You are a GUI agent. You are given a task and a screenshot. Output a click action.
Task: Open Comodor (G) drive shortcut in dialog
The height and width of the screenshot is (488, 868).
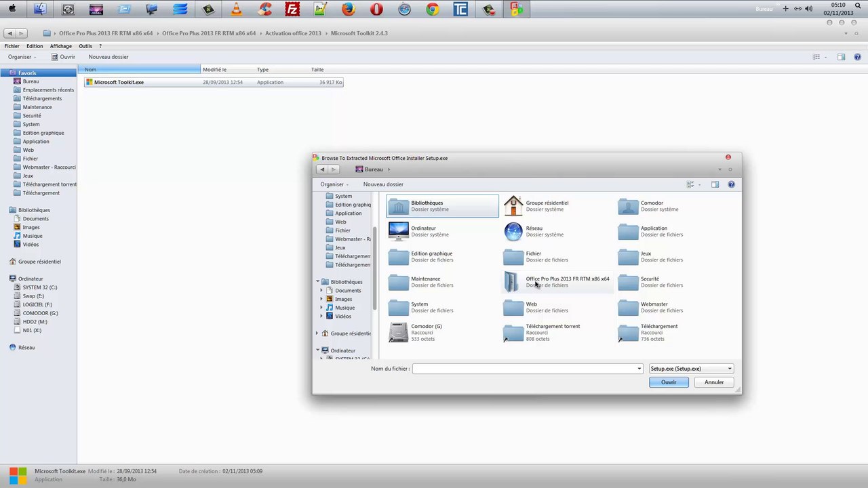pyautogui.click(x=442, y=332)
